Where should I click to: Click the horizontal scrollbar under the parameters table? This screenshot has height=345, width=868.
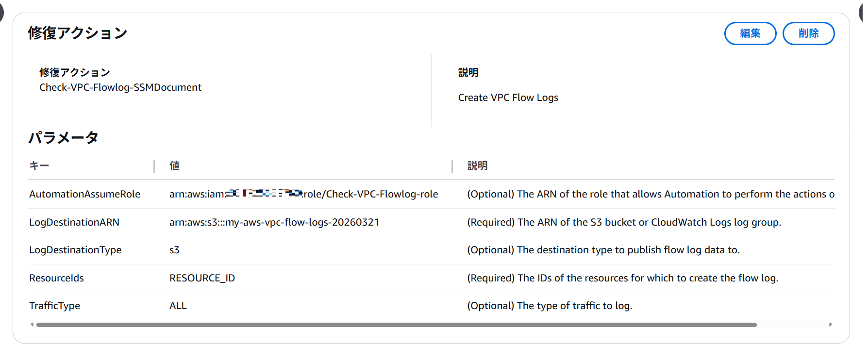[x=396, y=325]
